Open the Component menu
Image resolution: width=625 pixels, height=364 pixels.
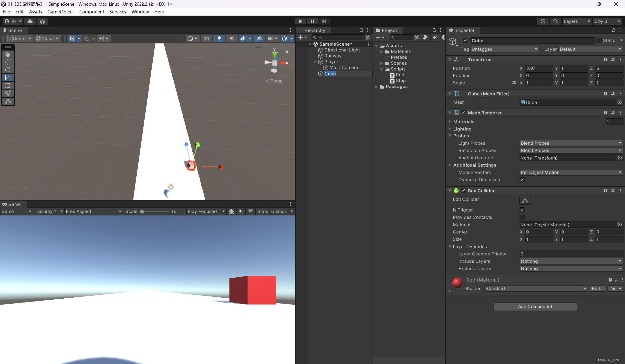[x=92, y=12]
